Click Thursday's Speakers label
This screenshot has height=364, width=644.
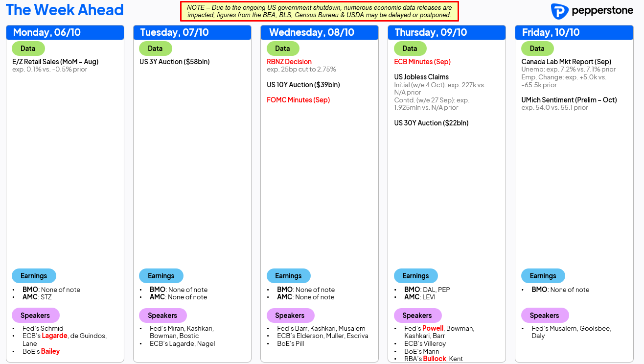(x=417, y=315)
